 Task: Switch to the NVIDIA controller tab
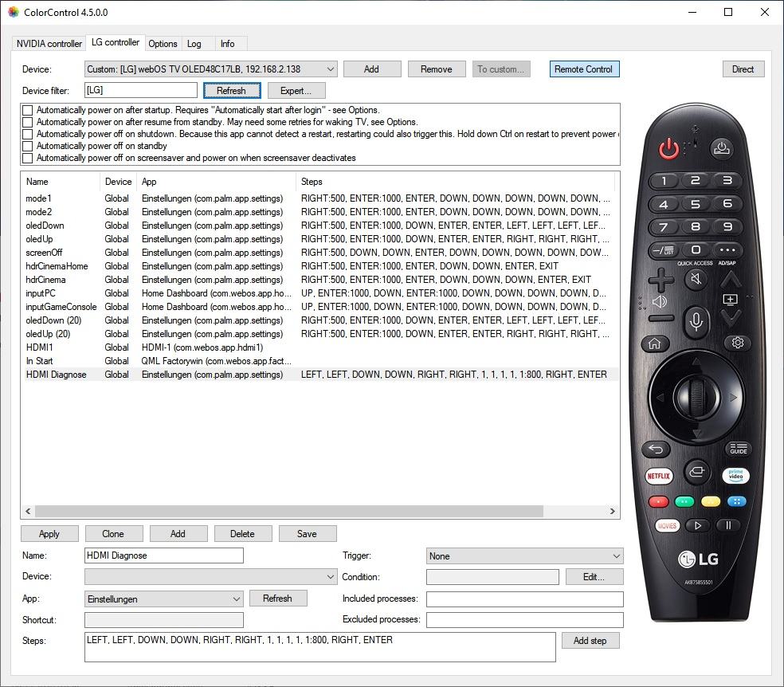pyautogui.click(x=49, y=44)
